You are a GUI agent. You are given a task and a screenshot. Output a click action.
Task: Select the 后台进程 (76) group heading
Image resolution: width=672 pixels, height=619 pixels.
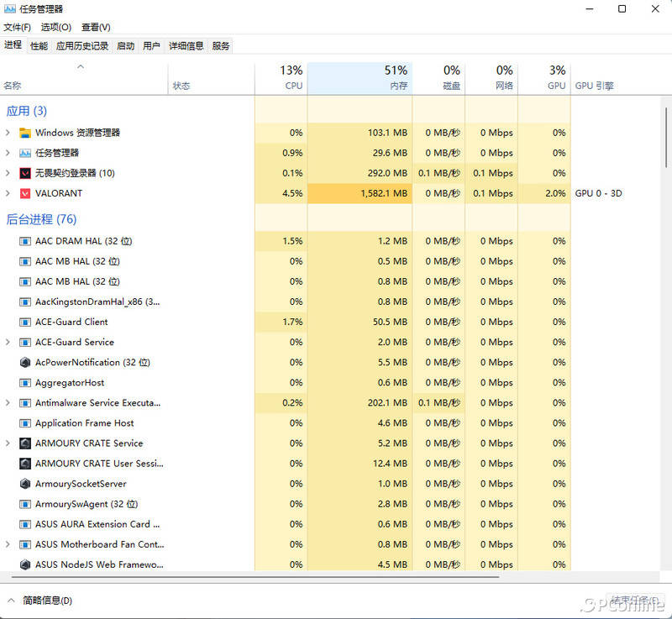tap(41, 220)
